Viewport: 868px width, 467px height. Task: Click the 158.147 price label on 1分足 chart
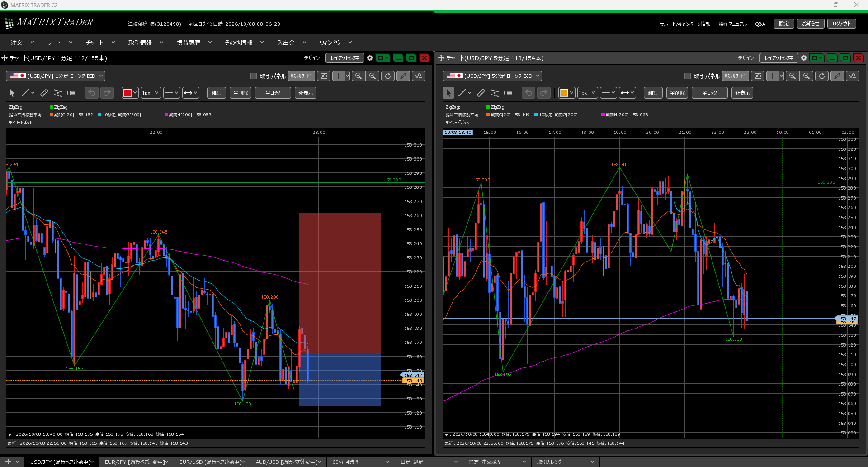point(412,375)
